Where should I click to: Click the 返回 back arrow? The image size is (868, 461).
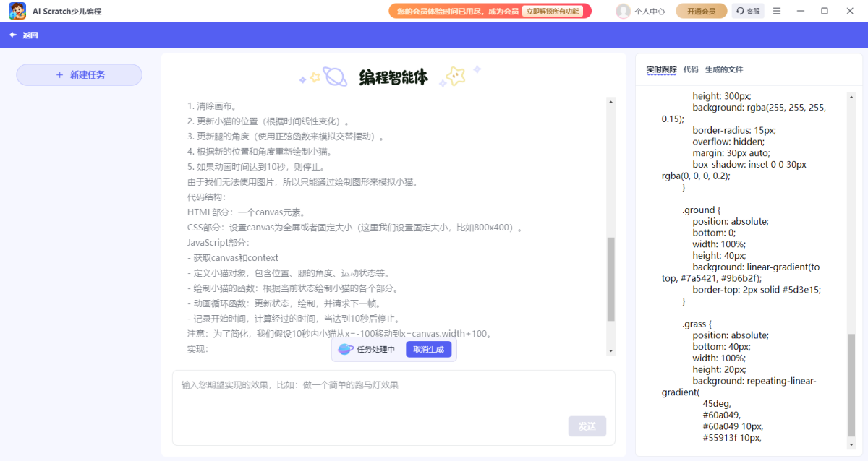13,35
